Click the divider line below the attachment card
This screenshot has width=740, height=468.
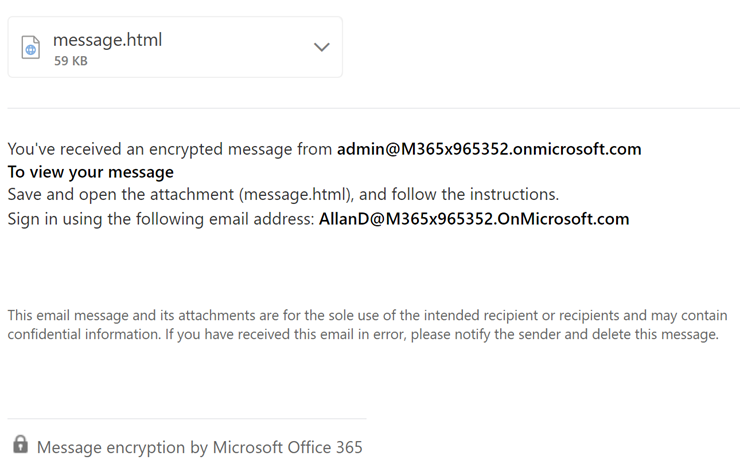[x=373, y=108]
